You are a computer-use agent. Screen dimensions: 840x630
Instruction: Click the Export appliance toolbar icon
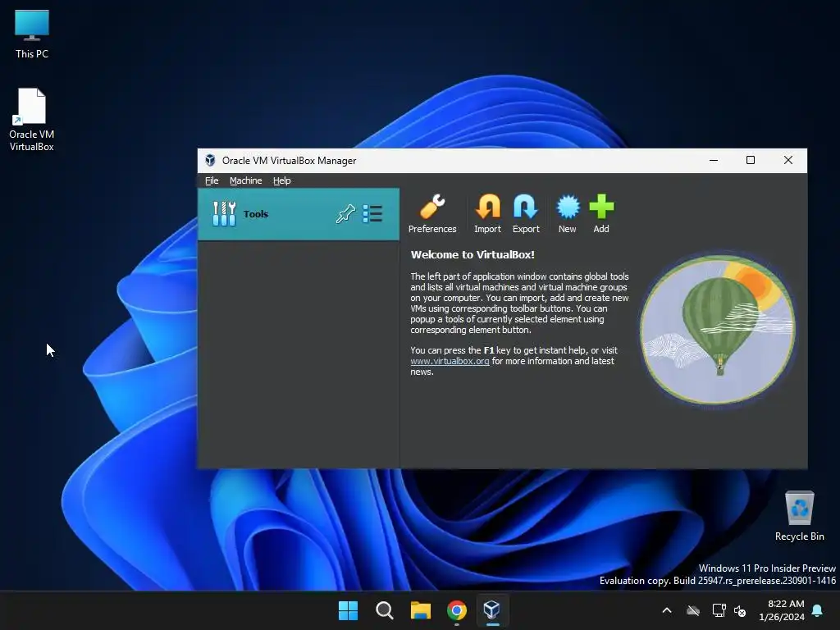tap(526, 214)
